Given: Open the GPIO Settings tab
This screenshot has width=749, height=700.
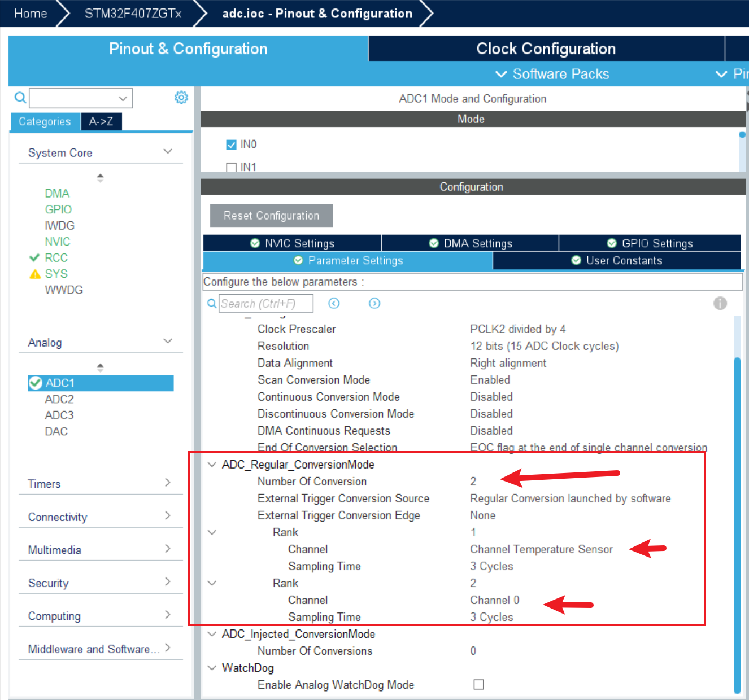Looking at the screenshot, I should click(650, 243).
